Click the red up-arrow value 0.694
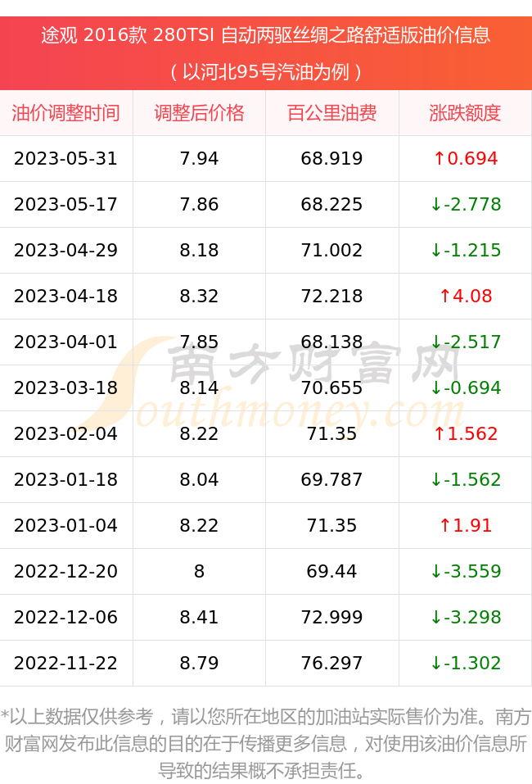 pyautogui.click(x=465, y=158)
